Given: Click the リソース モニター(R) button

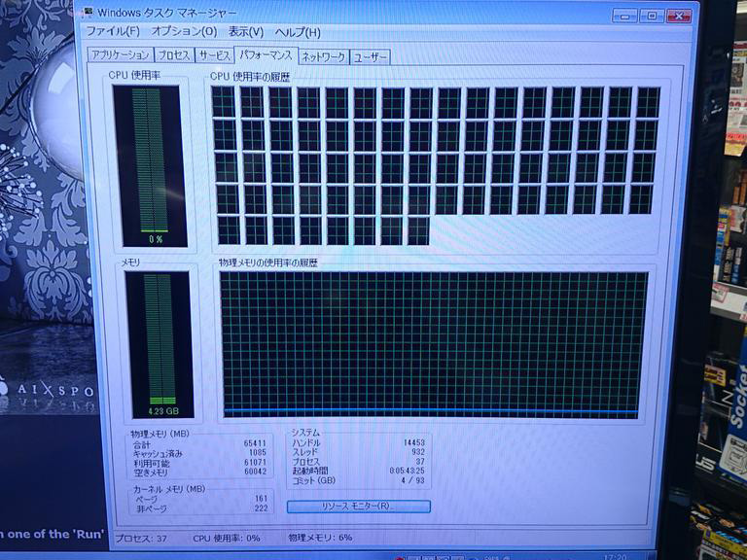Looking at the screenshot, I should point(359,507).
